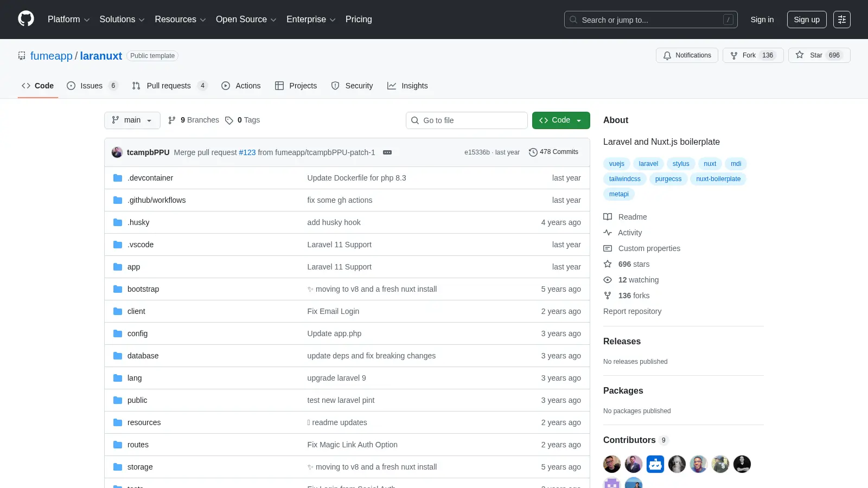Open the last contributor avatar in first row
The image size is (868, 488).
[742, 464]
